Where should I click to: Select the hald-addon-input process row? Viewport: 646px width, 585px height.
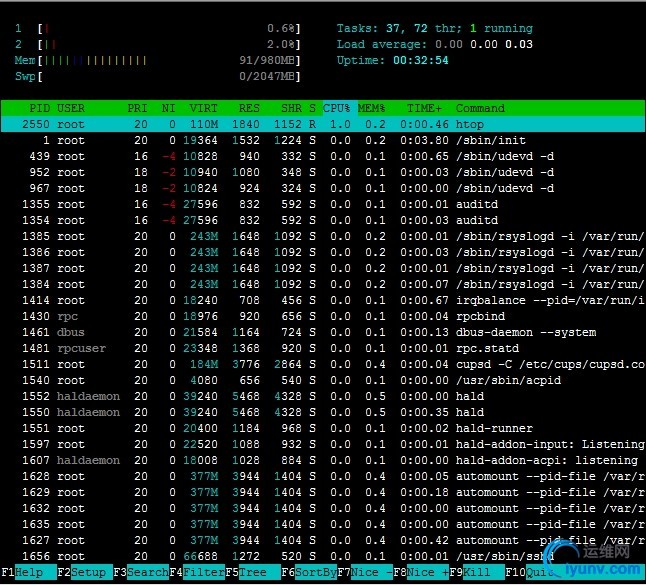(x=323, y=445)
